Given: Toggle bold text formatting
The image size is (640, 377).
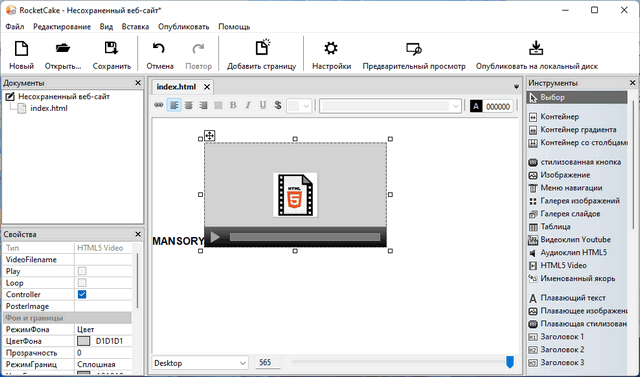Looking at the screenshot, I should coord(233,106).
